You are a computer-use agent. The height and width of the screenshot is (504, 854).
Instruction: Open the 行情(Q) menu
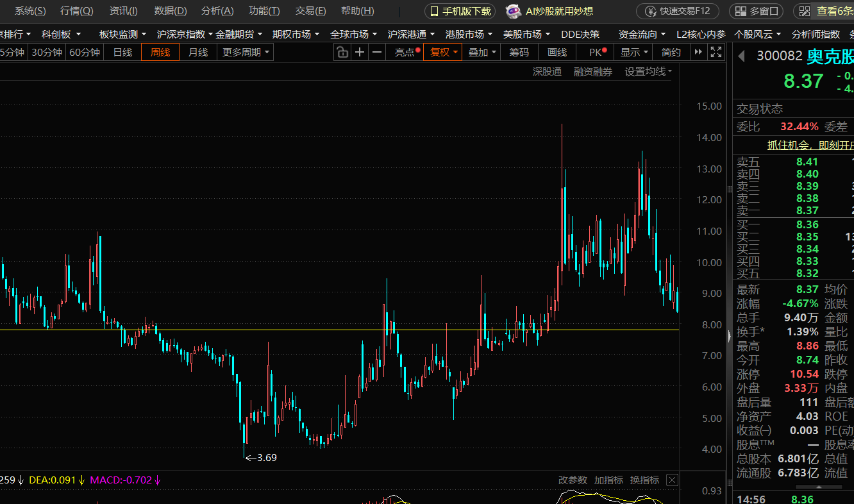76,11
